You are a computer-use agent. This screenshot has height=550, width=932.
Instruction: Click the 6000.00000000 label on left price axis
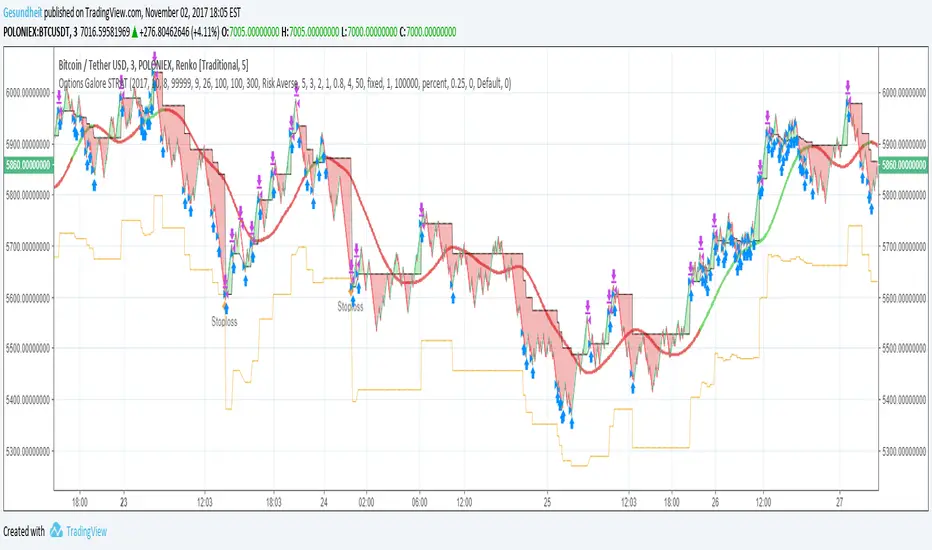[x=28, y=93]
